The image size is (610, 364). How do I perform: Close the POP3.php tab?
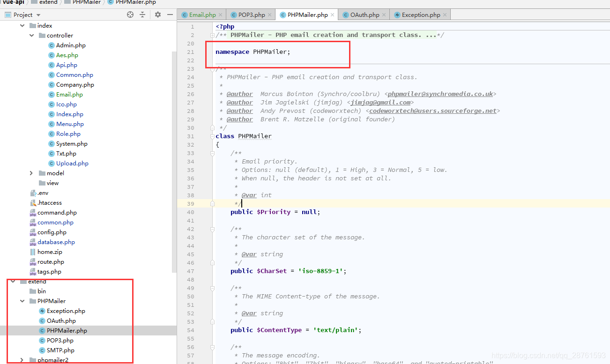pos(270,15)
